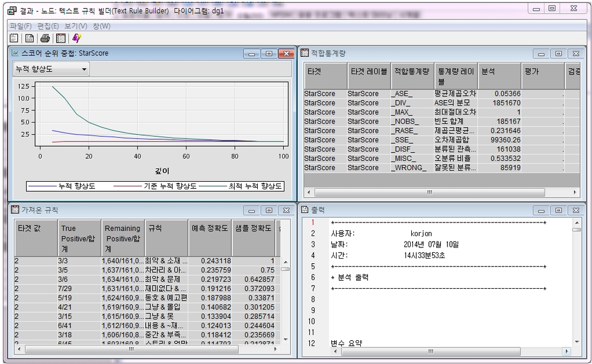
Task: Click the printer icon in the toolbar
Action: 45,38
